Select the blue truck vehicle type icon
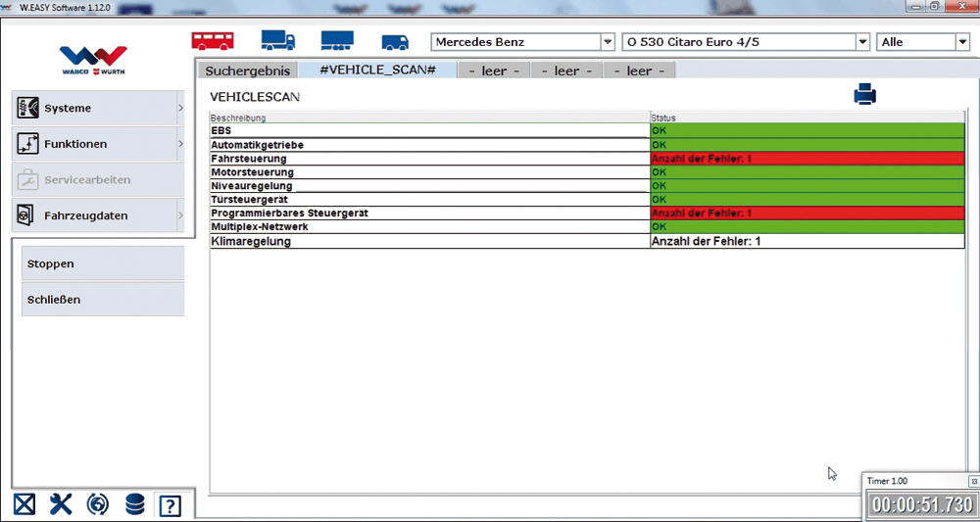 pos(277,41)
